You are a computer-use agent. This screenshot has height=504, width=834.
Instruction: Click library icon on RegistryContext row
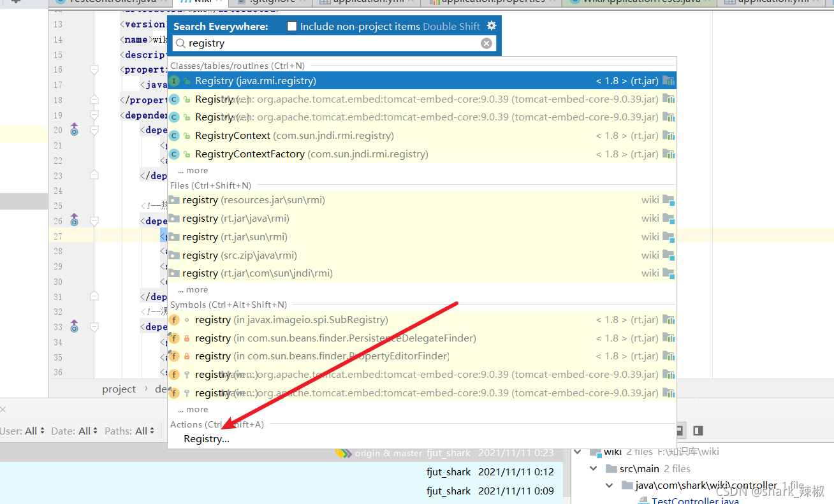click(x=668, y=136)
